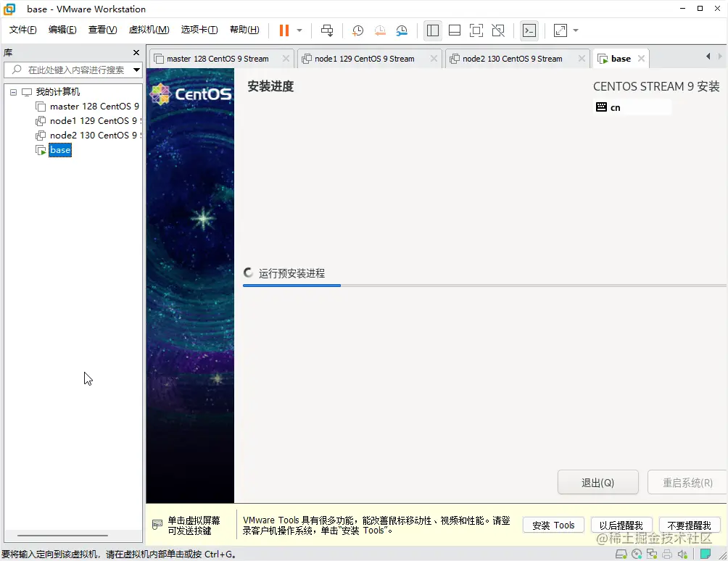Click the printer status bar icon
The image size is (728, 561).
[667, 554]
